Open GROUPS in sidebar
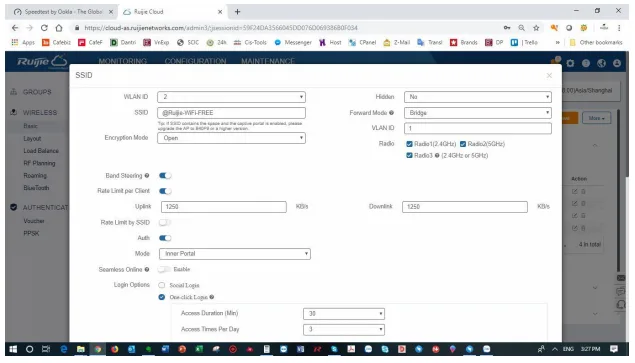The image size is (635, 363). [x=37, y=92]
